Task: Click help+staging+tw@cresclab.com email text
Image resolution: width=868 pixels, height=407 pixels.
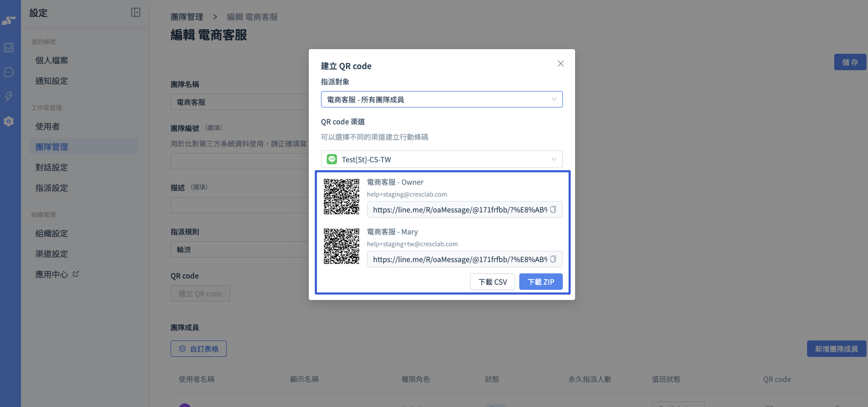Action: (412, 244)
